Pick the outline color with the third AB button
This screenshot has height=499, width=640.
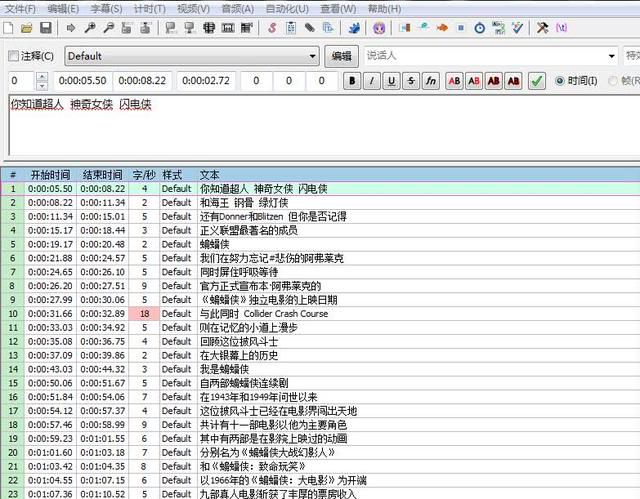[493, 81]
